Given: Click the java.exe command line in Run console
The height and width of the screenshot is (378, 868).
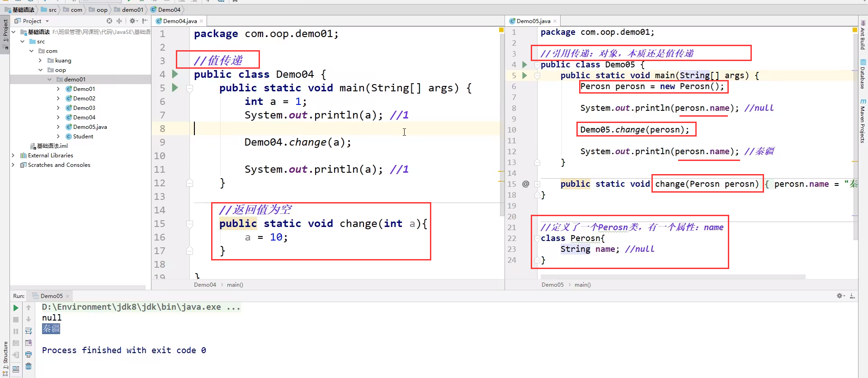Looking at the screenshot, I should (x=141, y=307).
